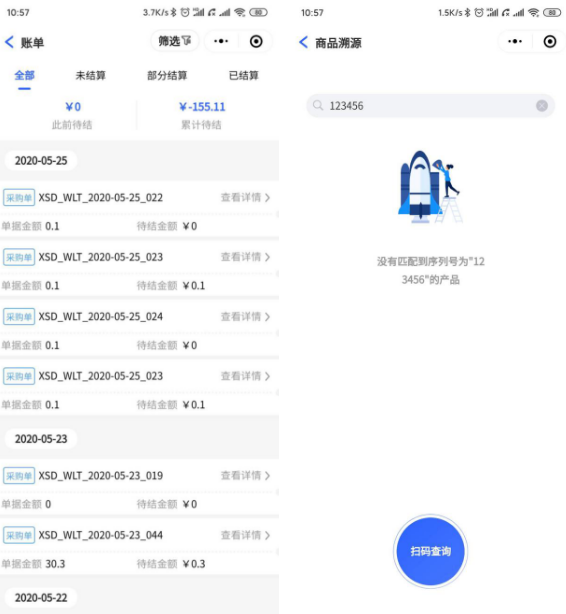Viewport: 566px width, 614px height.
Task: Clear the 123456 search text
Action: (x=542, y=106)
